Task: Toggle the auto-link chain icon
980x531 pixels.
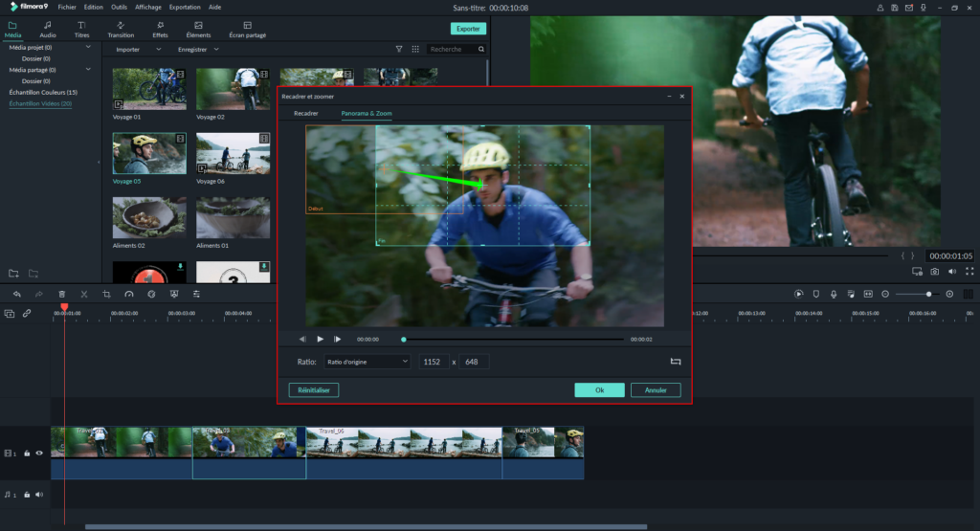Action: (27, 314)
